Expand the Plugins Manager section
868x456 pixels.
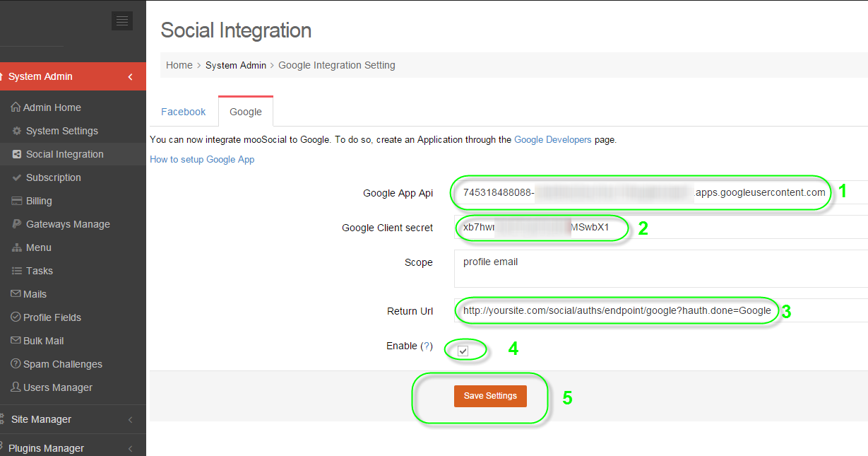coord(130,448)
